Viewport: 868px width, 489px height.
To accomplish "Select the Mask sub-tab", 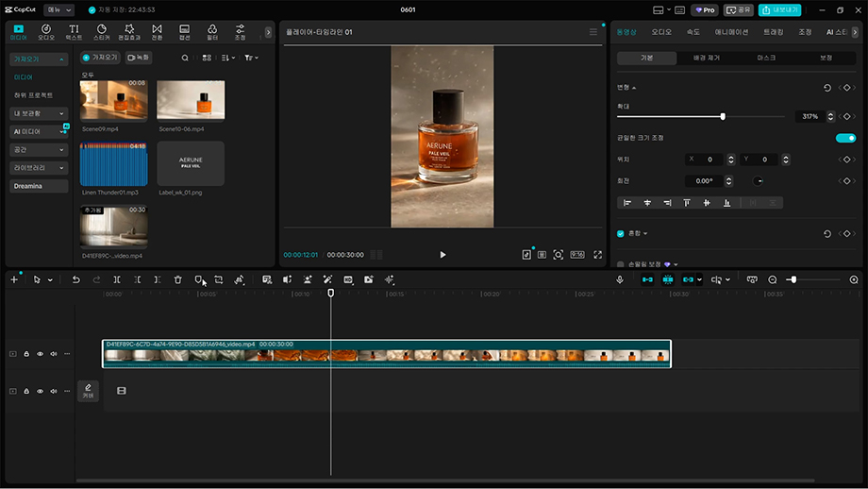I will (766, 58).
